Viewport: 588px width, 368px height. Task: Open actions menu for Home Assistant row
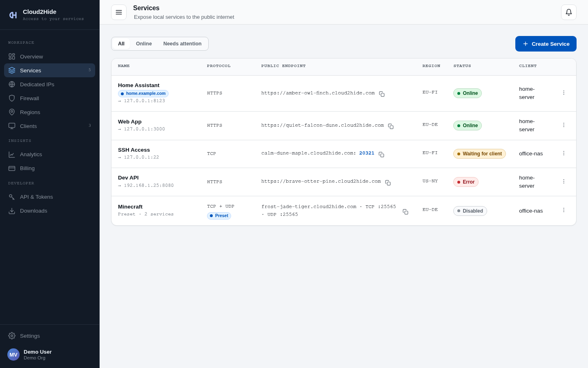(x=564, y=93)
